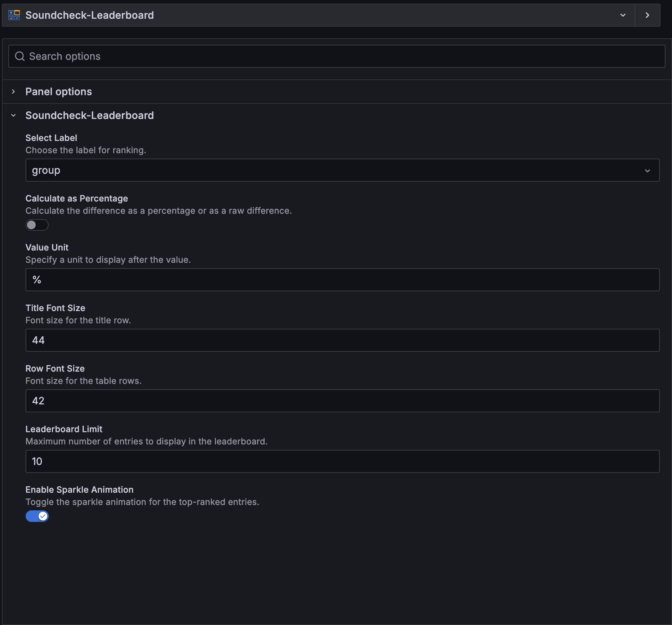This screenshot has width=672, height=625.
Task: Click inside the Title Font Size field
Action: [x=342, y=340]
